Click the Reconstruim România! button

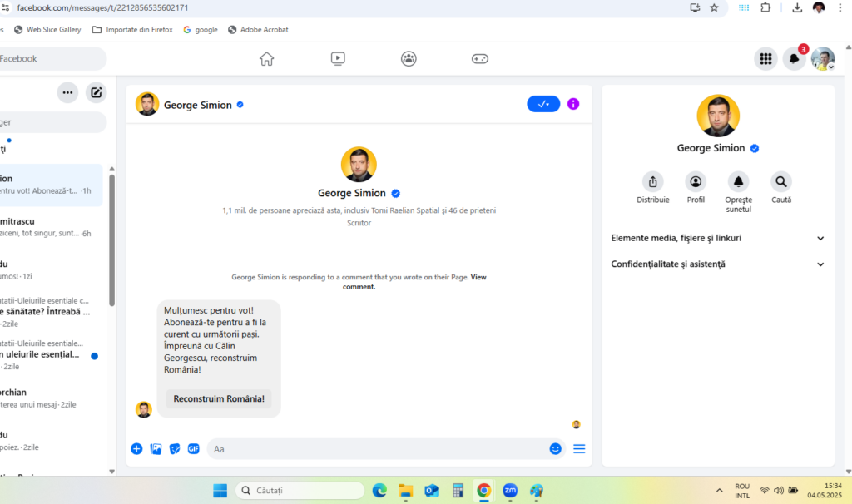[219, 398]
